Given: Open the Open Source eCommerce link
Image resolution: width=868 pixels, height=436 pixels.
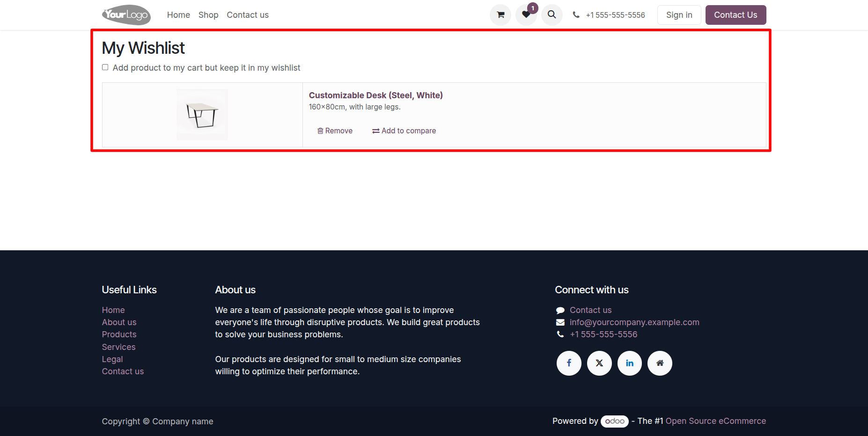Looking at the screenshot, I should click(x=716, y=421).
